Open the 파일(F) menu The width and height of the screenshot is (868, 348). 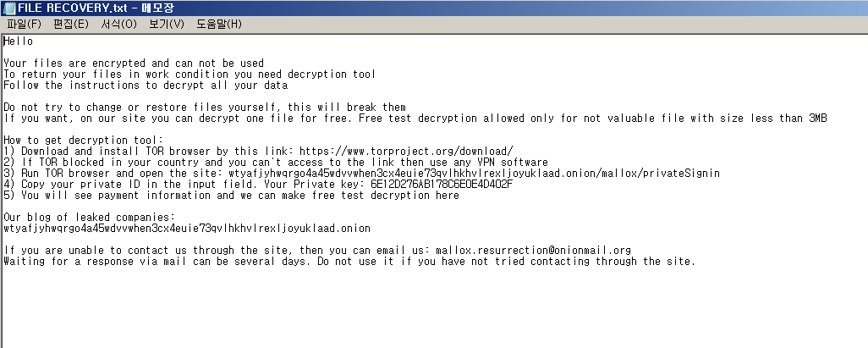coord(24,24)
